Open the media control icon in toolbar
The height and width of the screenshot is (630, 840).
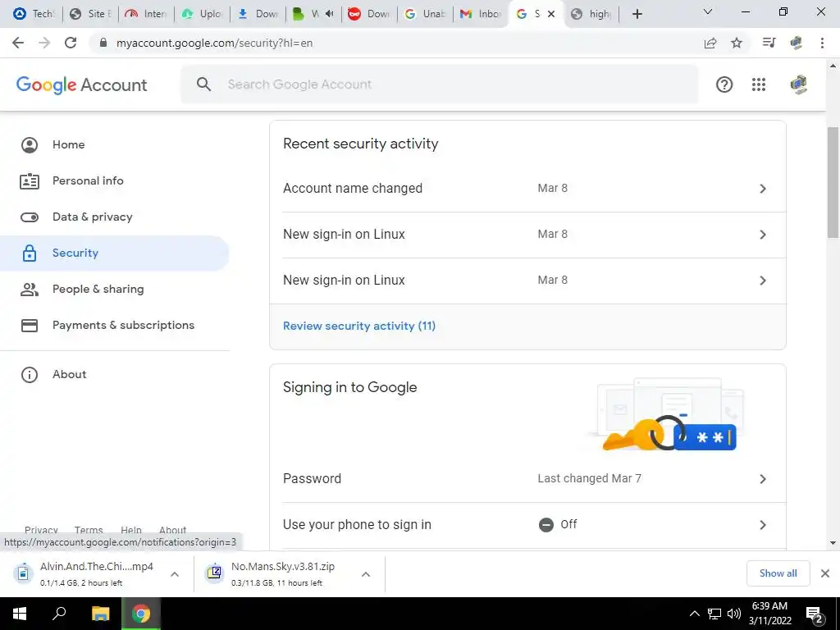click(x=769, y=43)
